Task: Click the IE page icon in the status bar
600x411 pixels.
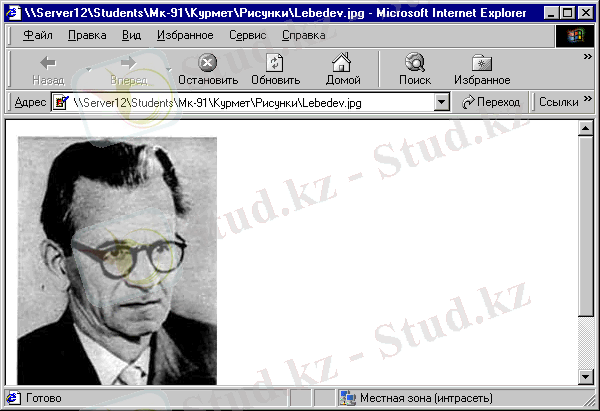Action: pyautogui.click(x=13, y=398)
